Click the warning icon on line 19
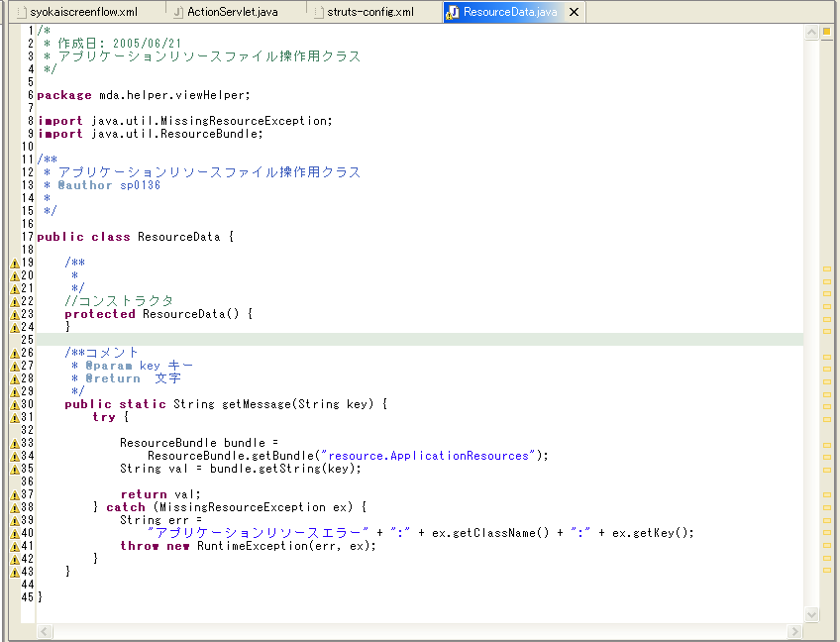 (x=14, y=263)
